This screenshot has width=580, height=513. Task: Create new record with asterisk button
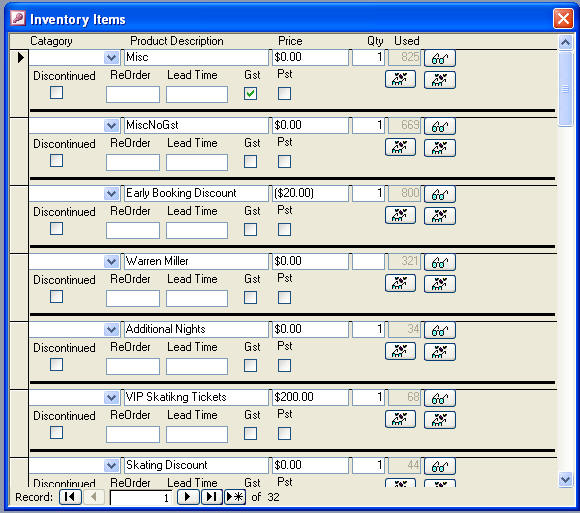235,497
